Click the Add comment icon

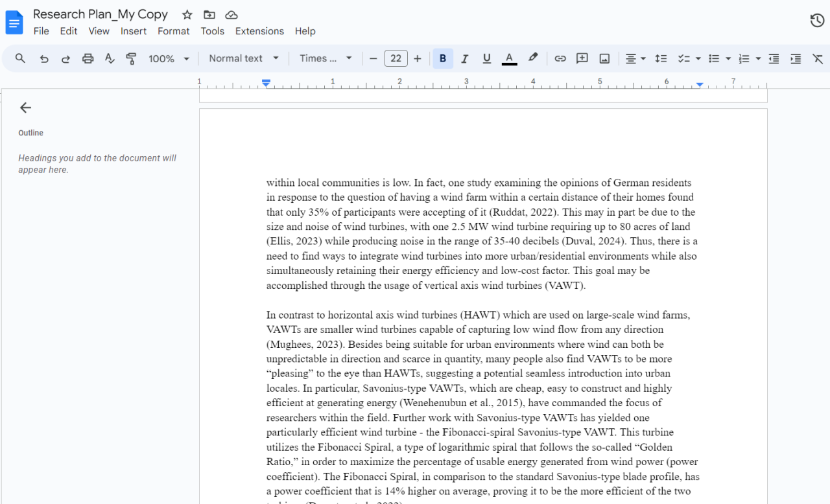[x=582, y=59]
